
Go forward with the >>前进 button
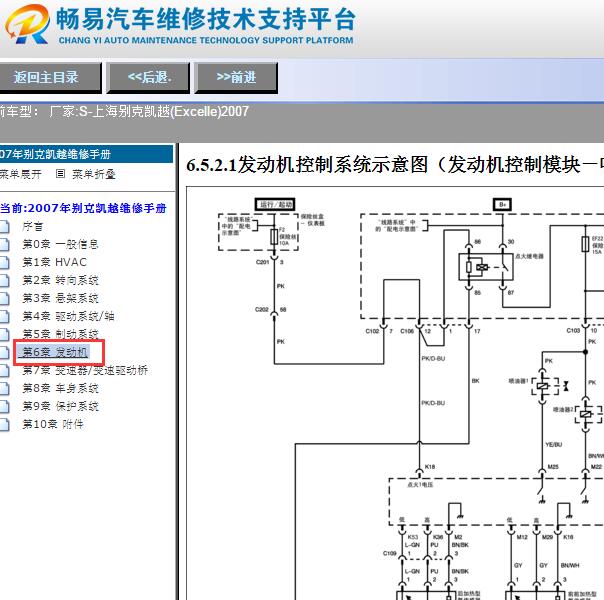236,77
